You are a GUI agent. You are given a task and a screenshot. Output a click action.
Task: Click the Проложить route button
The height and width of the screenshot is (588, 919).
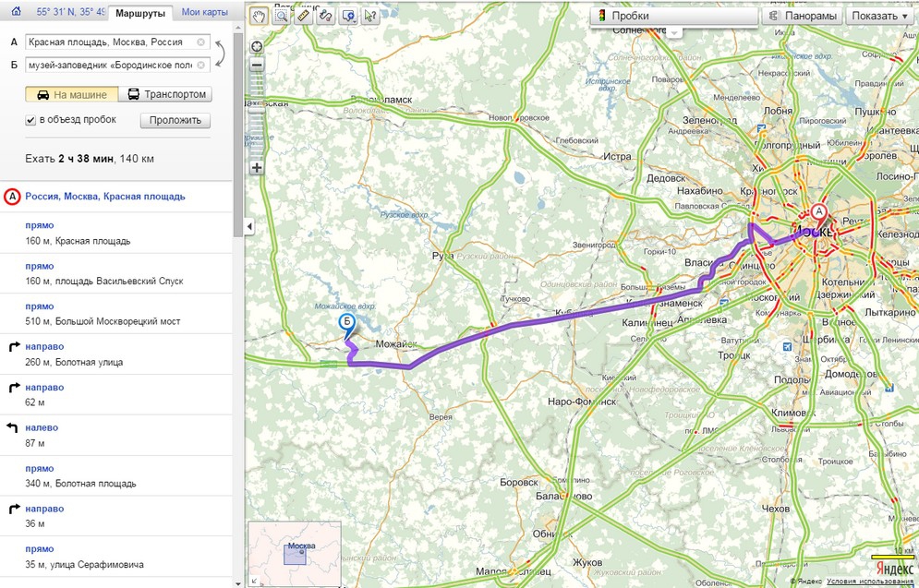coord(175,121)
